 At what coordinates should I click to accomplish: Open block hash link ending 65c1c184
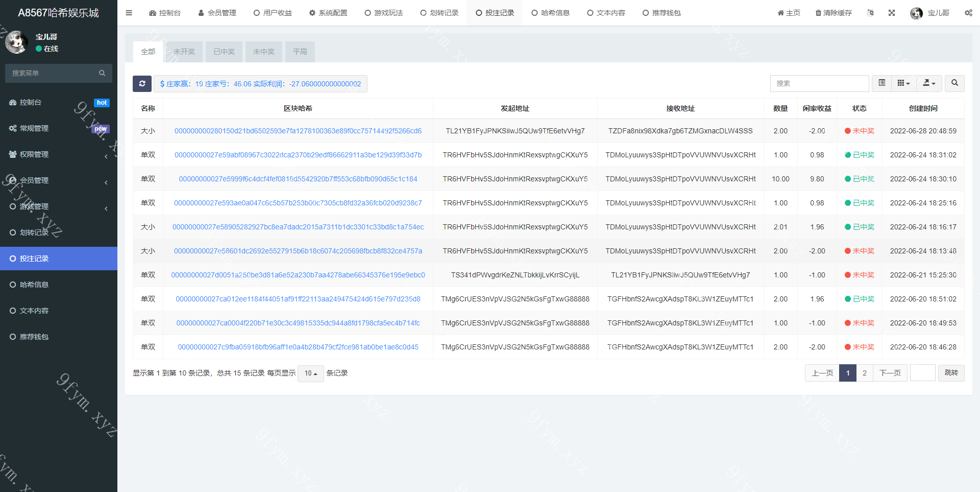(x=298, y=179)
